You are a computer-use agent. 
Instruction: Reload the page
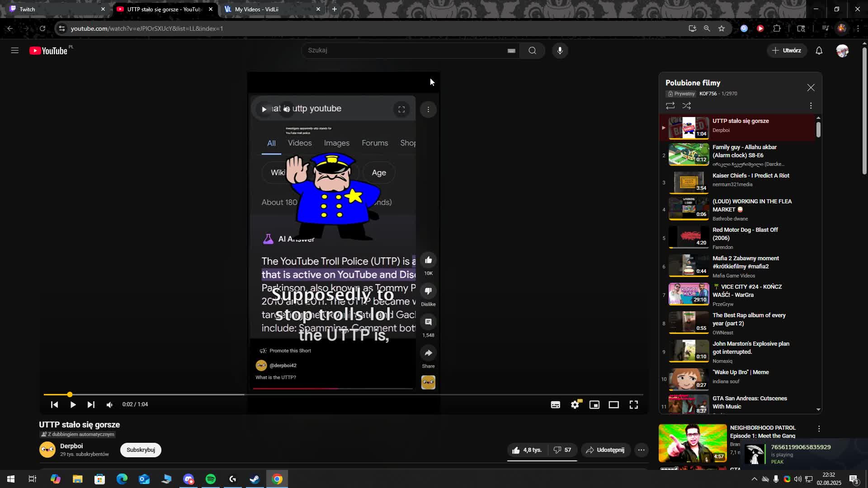point(42,28)
